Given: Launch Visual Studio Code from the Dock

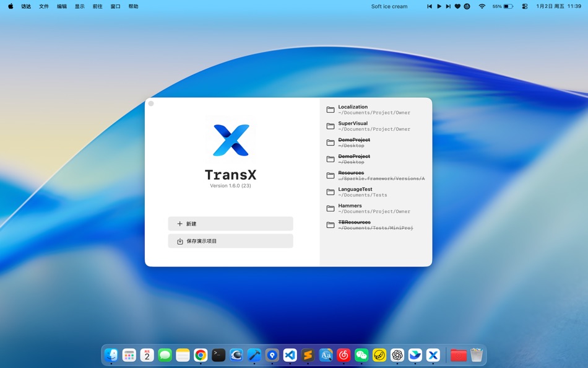Looking at the screenshot, I should (290, 355).
